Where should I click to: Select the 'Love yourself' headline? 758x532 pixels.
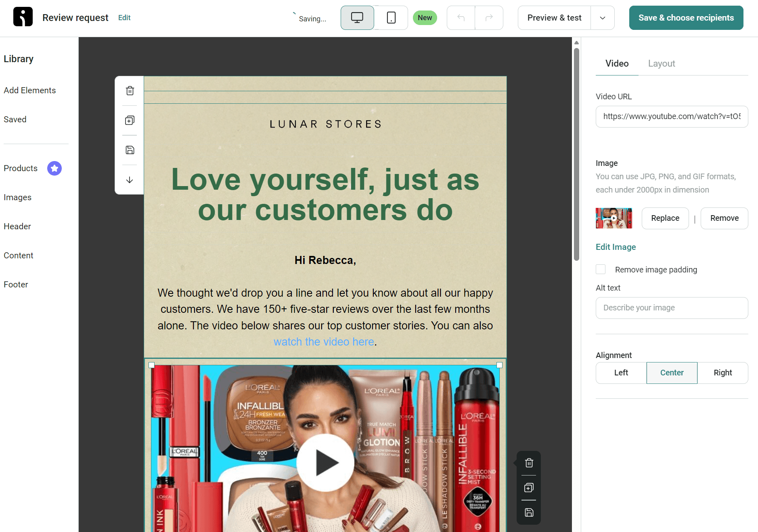point(325,195)
